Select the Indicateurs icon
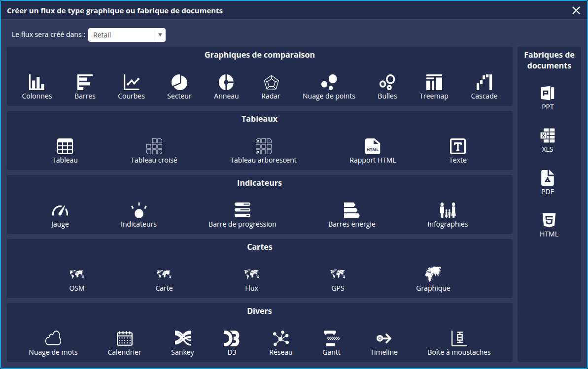 coord(139,215)
